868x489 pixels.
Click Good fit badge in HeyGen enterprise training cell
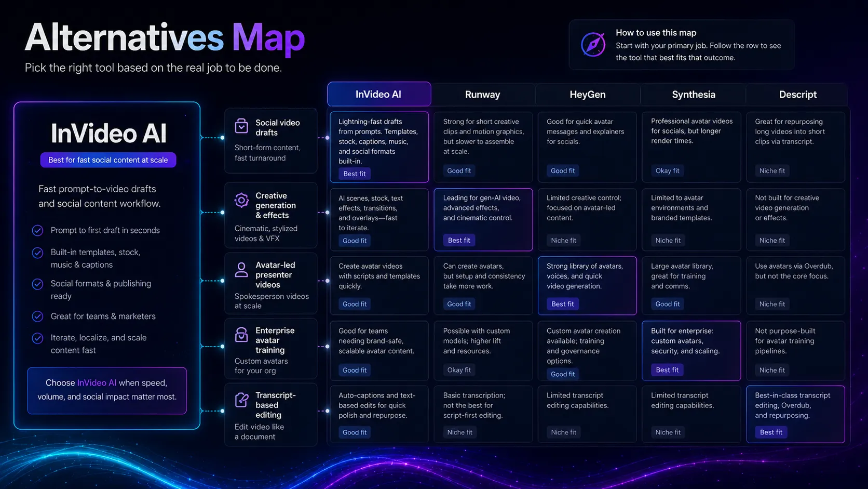pyautogui.click(x=563, y=374)
